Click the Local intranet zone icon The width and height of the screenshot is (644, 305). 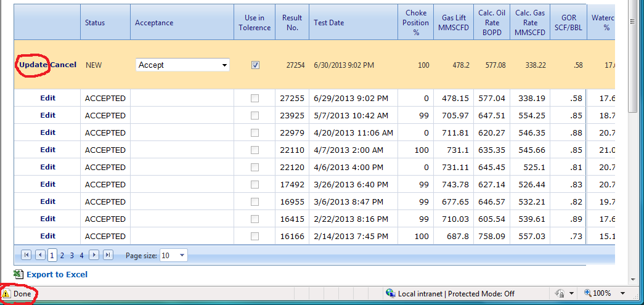coord(390,293)
